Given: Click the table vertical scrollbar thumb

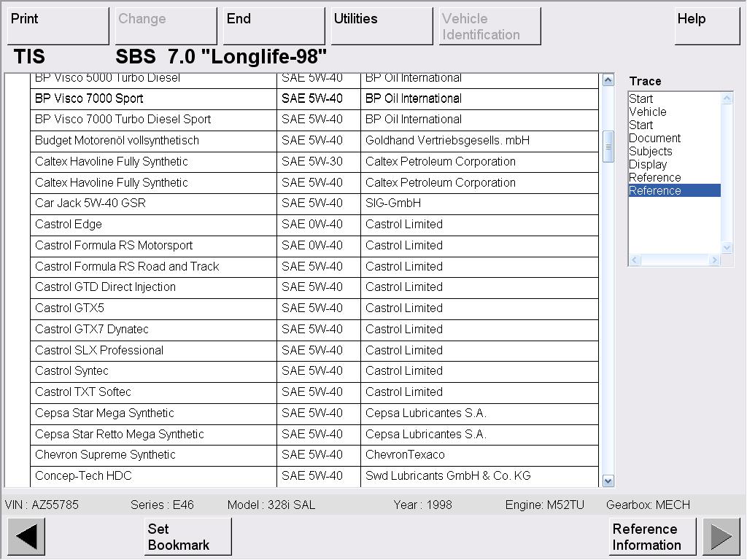Looking at the screenshot, I should tap(608, 147).
